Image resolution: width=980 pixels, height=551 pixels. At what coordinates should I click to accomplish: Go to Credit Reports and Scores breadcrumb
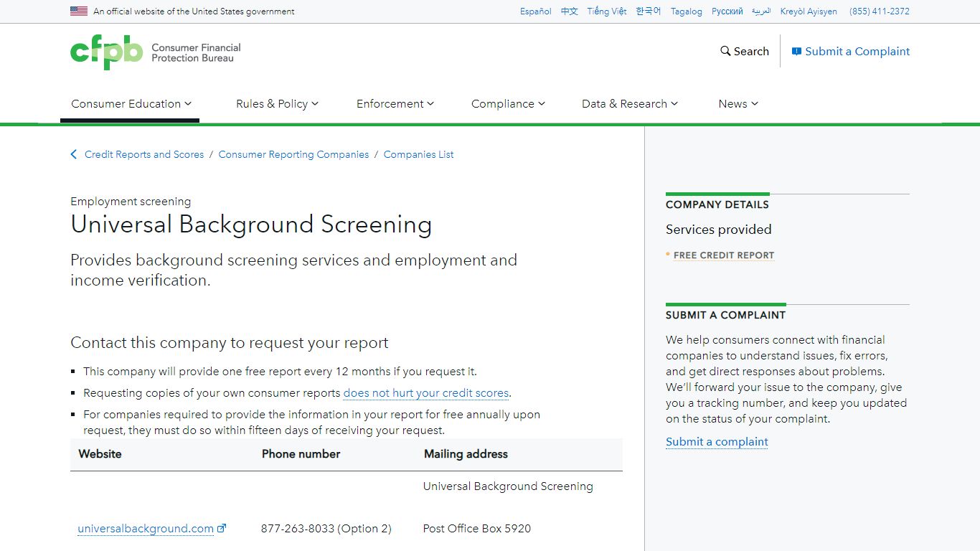point(144,154)
